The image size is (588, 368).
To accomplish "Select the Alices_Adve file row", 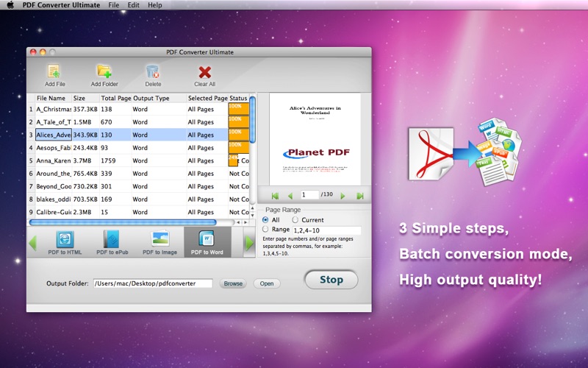I will (138, 135).
